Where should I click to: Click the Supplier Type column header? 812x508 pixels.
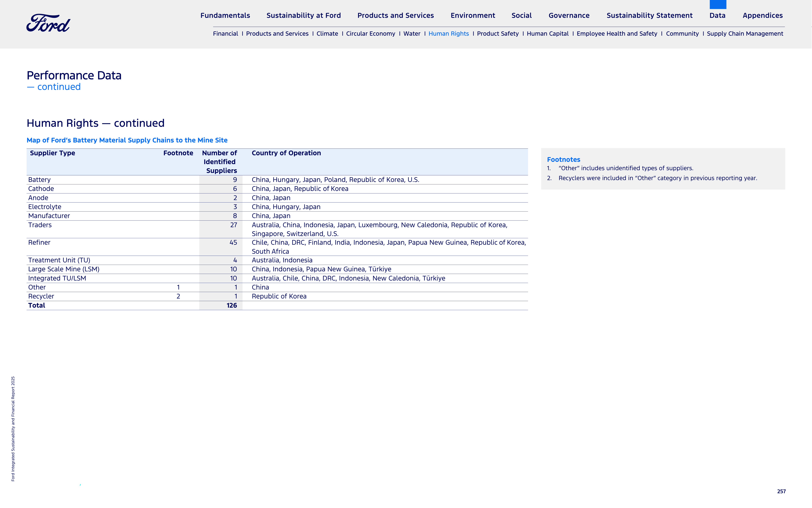[x=52, y=153]
